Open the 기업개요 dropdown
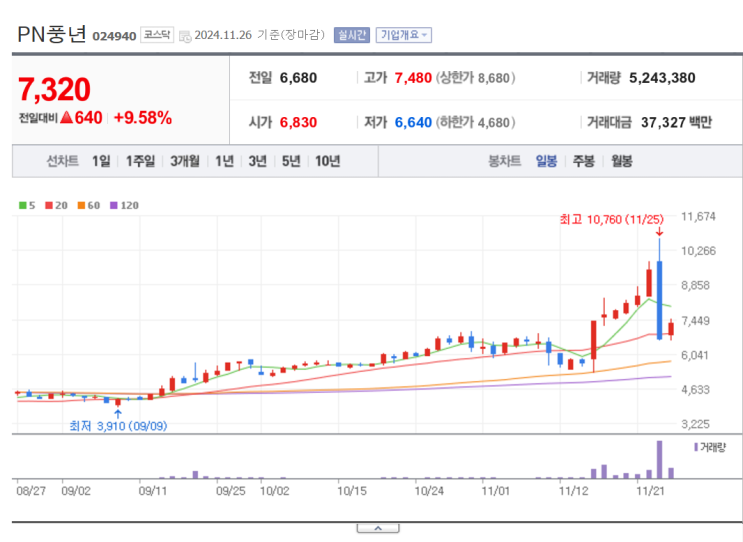The height and width of the screenshot is (542, 743). pyautogui.click(x=404, y=35)
